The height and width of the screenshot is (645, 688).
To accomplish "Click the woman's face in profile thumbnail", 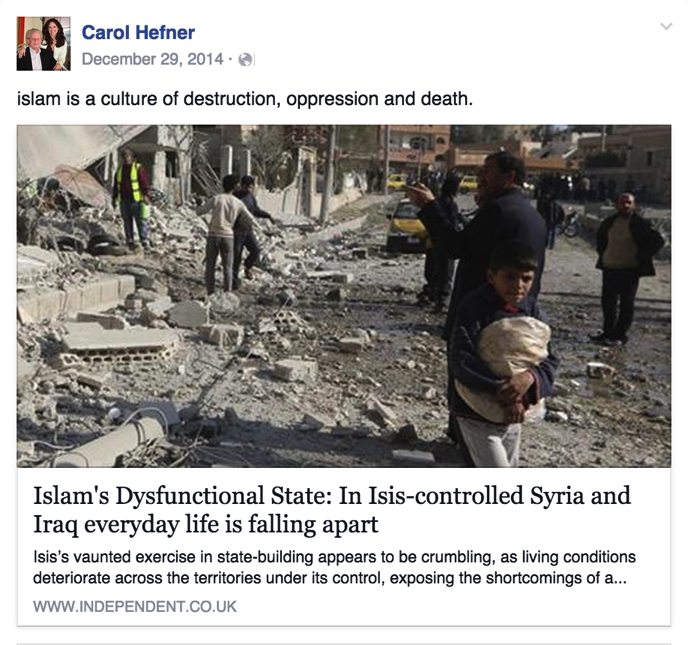I will [54, 29].
